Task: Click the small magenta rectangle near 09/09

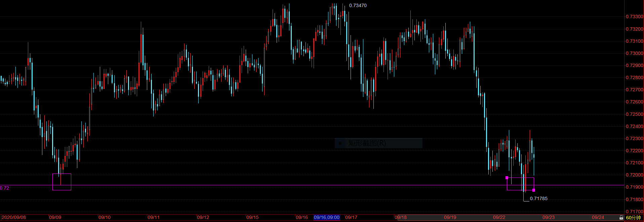Action: point(62,182)
